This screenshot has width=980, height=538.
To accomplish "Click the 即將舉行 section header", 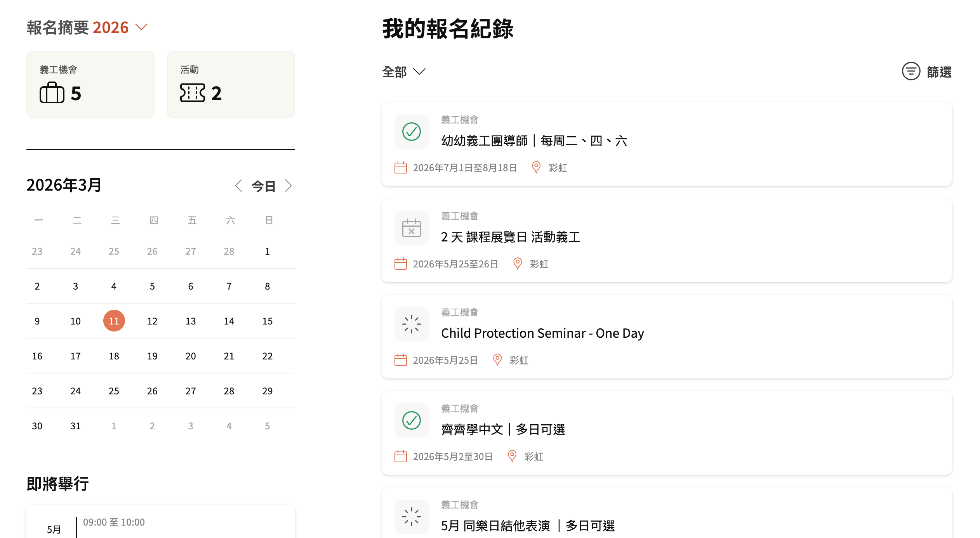I will (x=57, y=484).
